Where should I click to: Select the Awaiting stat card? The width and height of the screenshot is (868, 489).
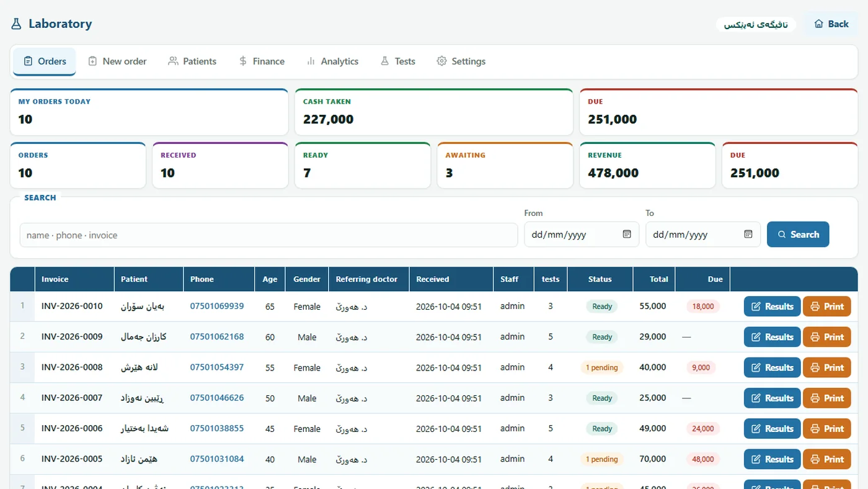(505, 165)
